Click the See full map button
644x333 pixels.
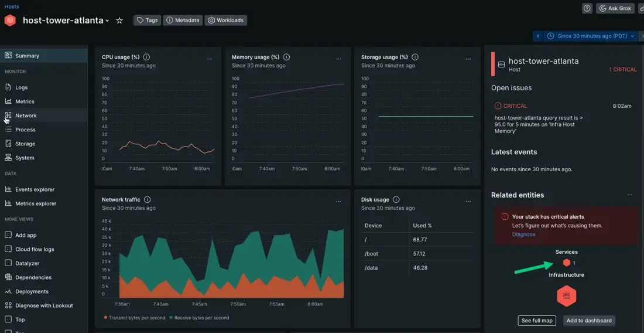pos(537,321)
